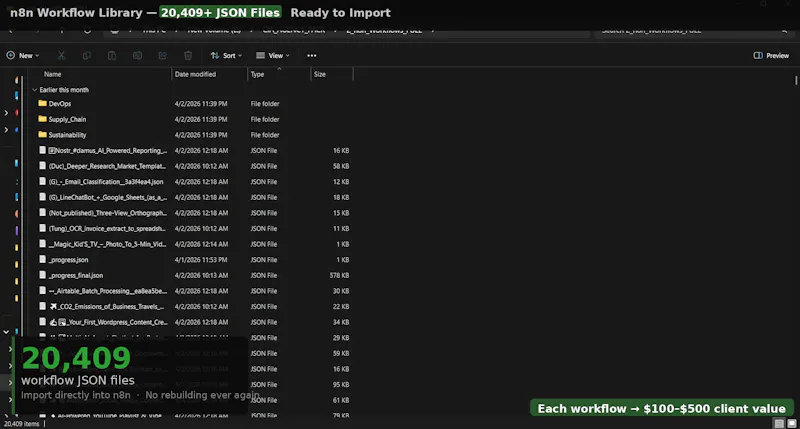
Task: Click the vertical scrollbar thumb of file list
Action: (795, 80)
